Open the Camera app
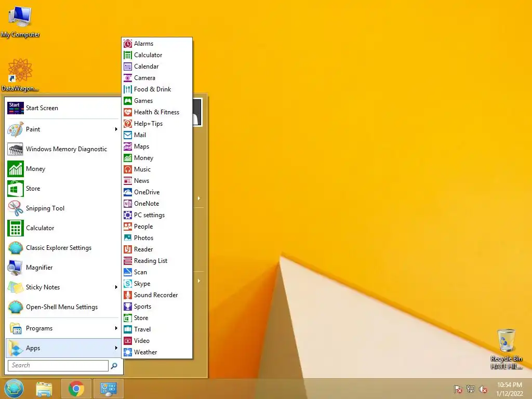Viewport: 532px width, 399px height. pos(157,78)
